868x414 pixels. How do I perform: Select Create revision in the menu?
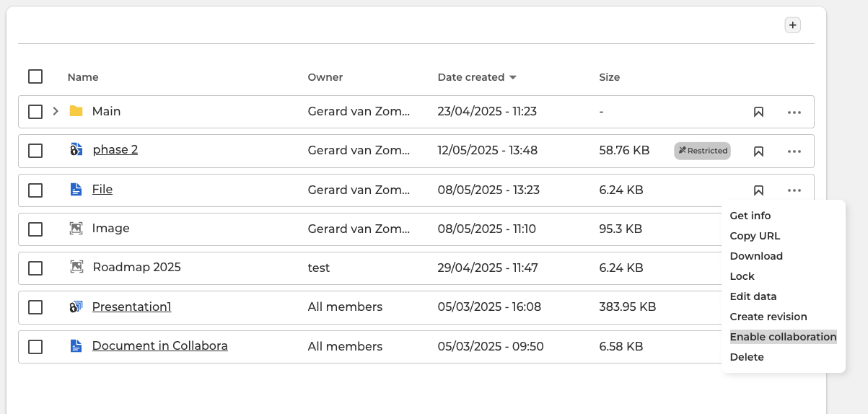[x=768, y=317]
